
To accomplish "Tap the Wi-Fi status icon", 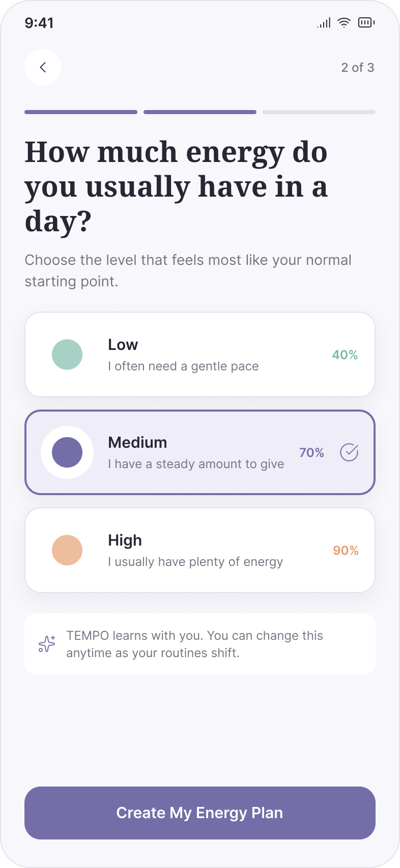I will tap(345, 22).
